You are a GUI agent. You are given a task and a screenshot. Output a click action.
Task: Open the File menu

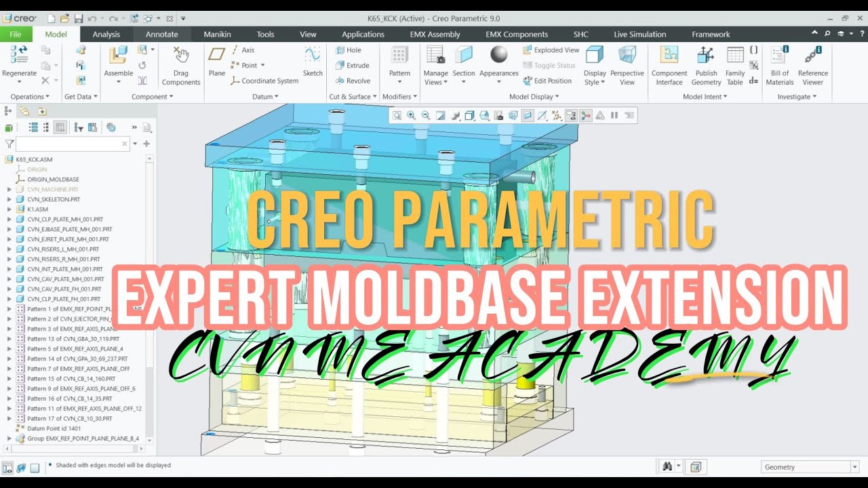click(x=16, y=35)
